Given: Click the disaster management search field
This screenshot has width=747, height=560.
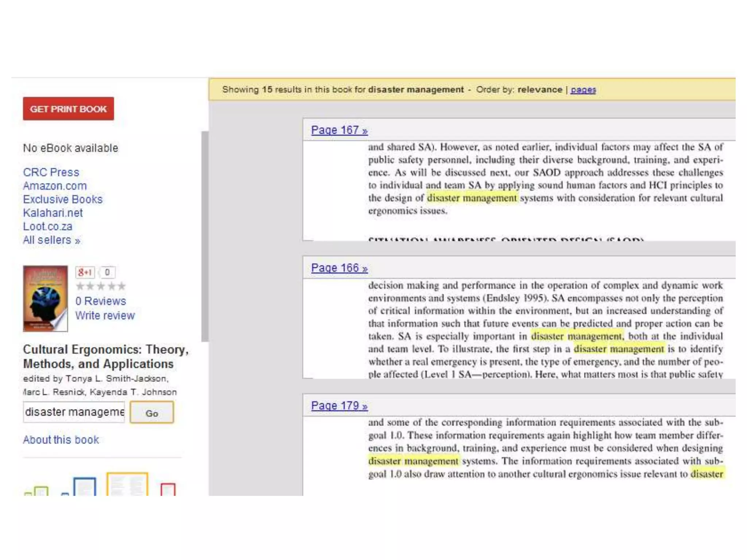Looking at the screenshot, I should (x=74, y=412).
